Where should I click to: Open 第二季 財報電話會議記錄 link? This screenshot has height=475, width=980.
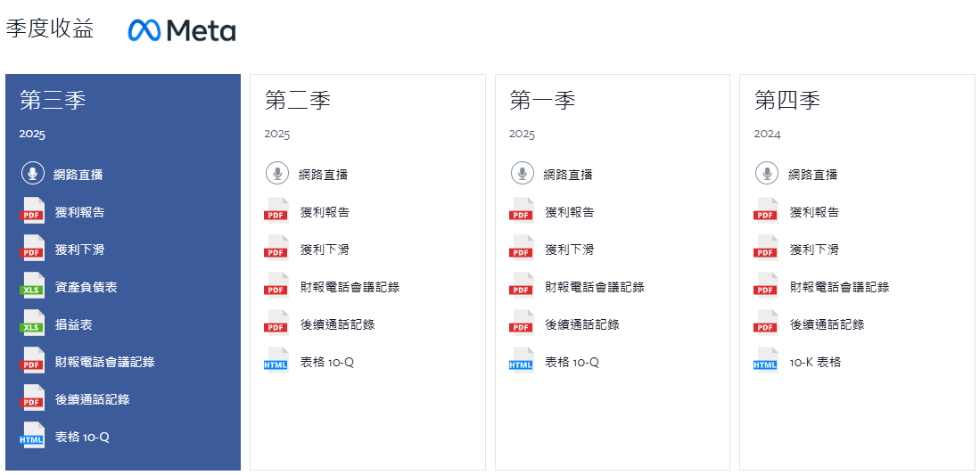point(350,287)
